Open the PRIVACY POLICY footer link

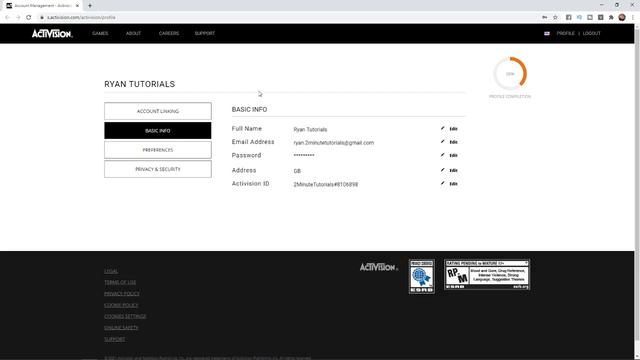point(122,294)
